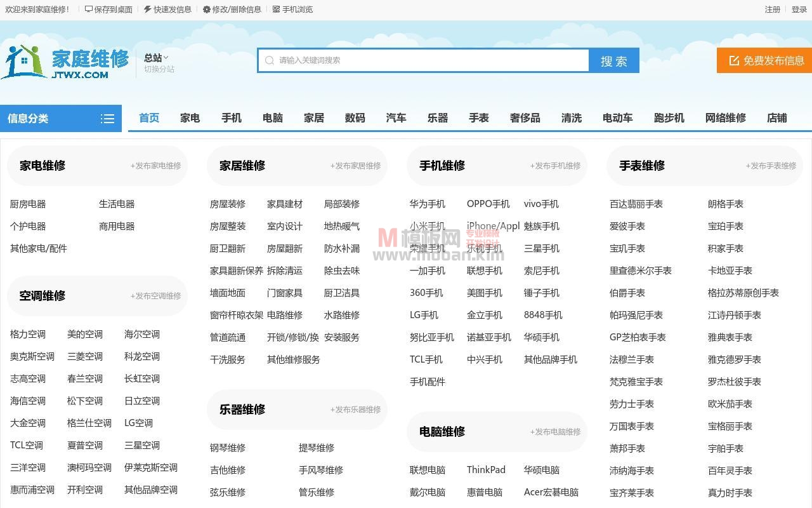Open the 生活电器 category
Screen dimensions: 812x508
coord(117,204)
